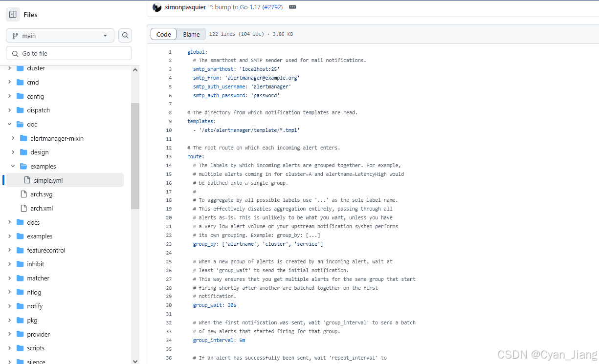Select the inhibit folder icon
Image resolution: width=599 pixels, height=364 pixels.
(20, 264)
